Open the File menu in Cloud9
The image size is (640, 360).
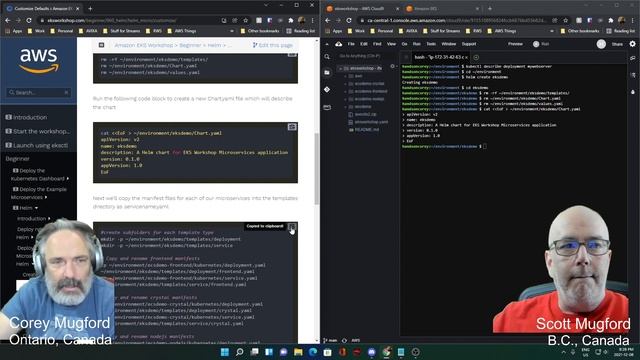351,44
